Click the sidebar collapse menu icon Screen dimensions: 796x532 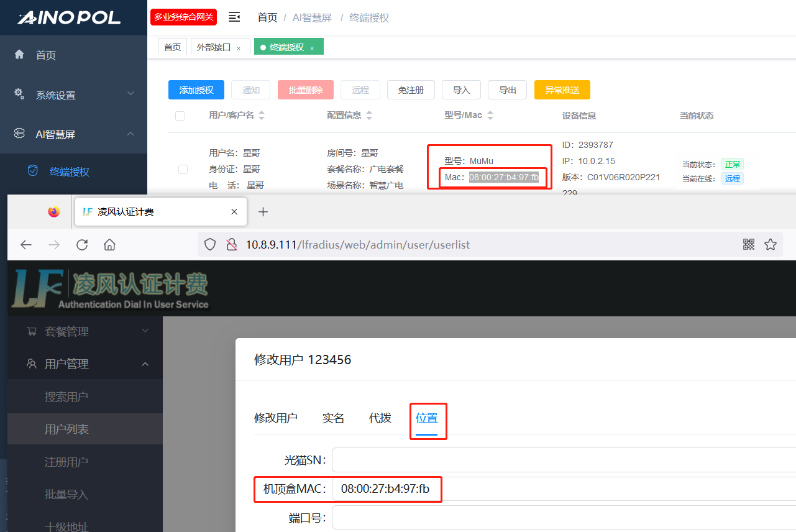point(234,17)
